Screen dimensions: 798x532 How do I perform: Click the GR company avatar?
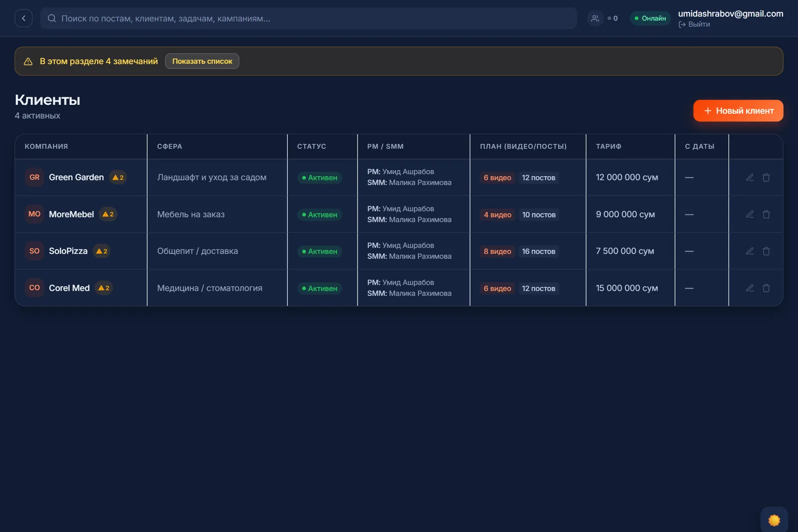click(x=34, y=177)
